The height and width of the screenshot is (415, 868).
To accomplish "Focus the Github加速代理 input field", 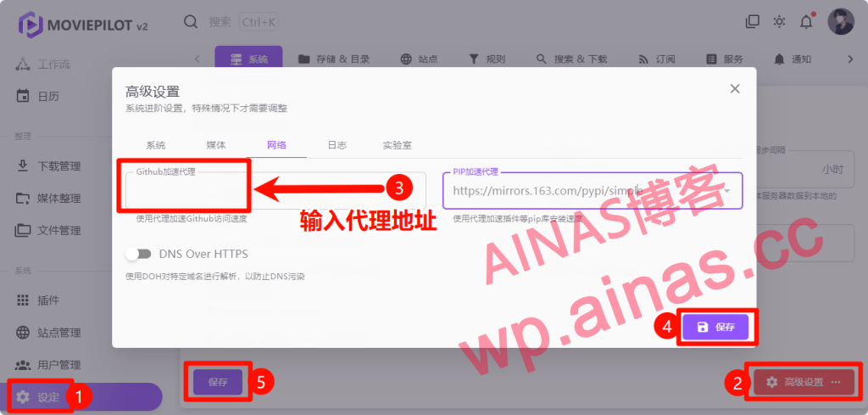I will 275,190.
